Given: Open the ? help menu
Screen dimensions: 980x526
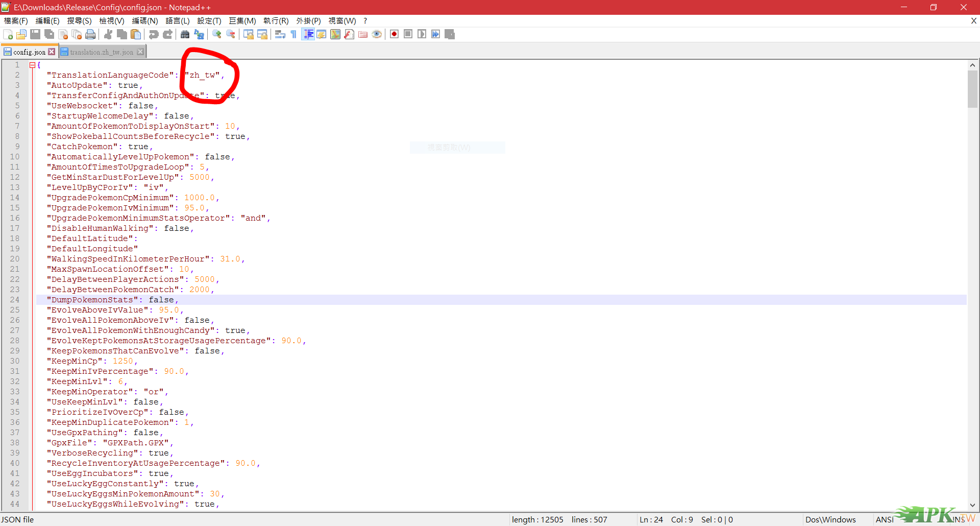Looking at the screenshot, I should pos(365,21).
